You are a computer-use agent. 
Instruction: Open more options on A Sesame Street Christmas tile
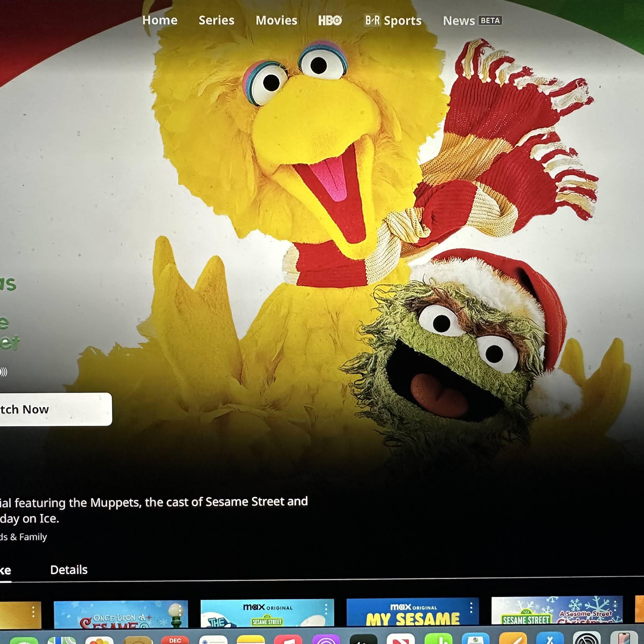(x=615, y=606)
